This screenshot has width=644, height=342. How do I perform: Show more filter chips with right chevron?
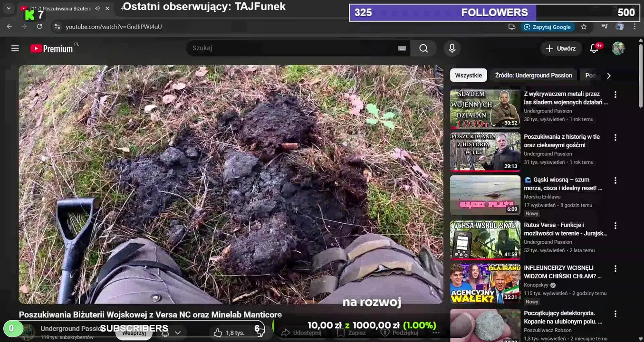coord(609,76)
